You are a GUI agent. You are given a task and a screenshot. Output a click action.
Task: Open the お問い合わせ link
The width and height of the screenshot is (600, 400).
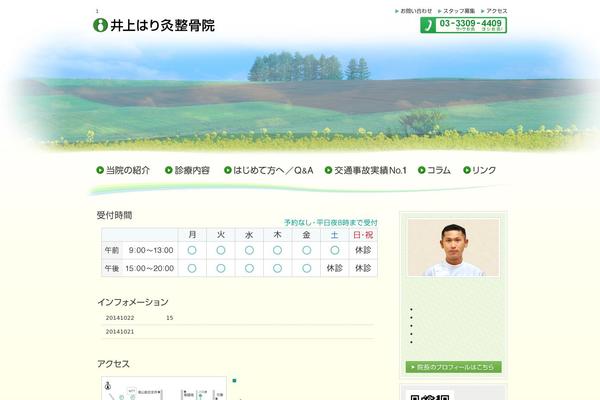[416, 11]
